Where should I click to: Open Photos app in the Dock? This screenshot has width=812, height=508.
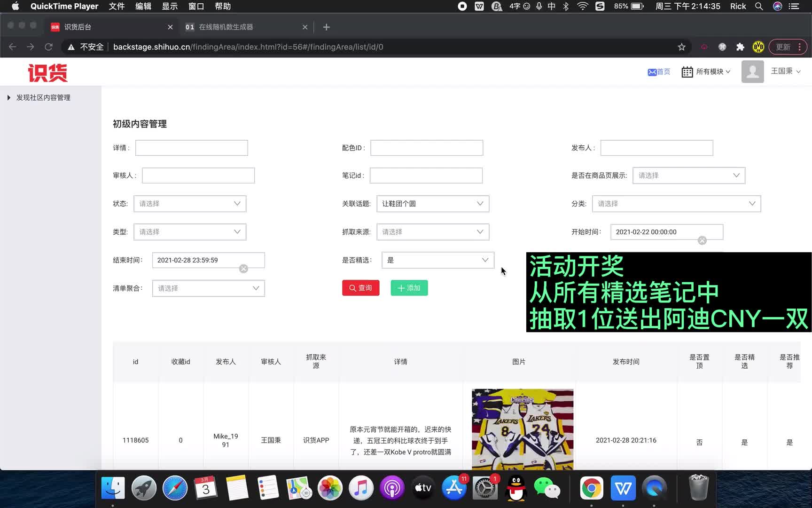330,488
